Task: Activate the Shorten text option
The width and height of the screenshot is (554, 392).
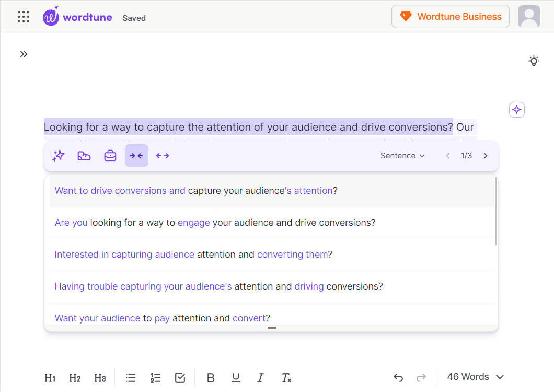Action: pos(136,155)
